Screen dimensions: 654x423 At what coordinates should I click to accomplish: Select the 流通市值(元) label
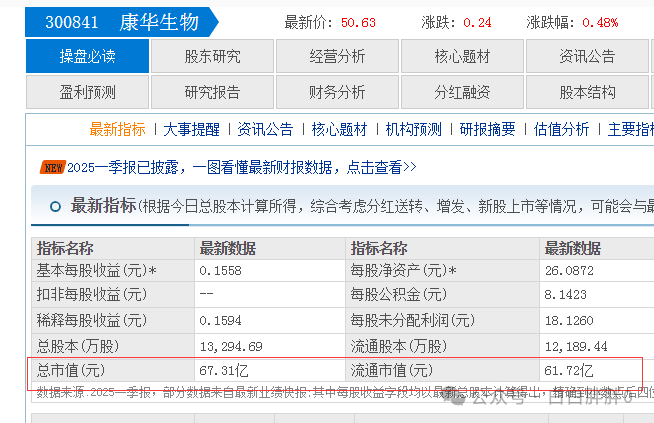[x=392, y=370]
